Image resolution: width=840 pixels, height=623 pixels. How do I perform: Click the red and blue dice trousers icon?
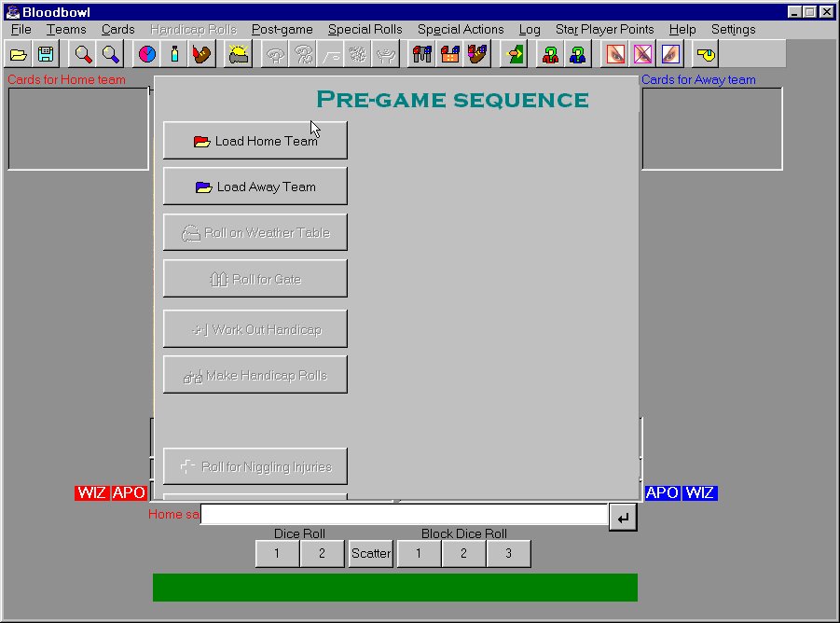[x=422, y=54]
